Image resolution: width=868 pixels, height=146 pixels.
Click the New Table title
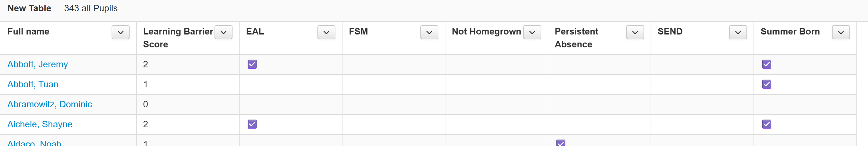point(29,8)
